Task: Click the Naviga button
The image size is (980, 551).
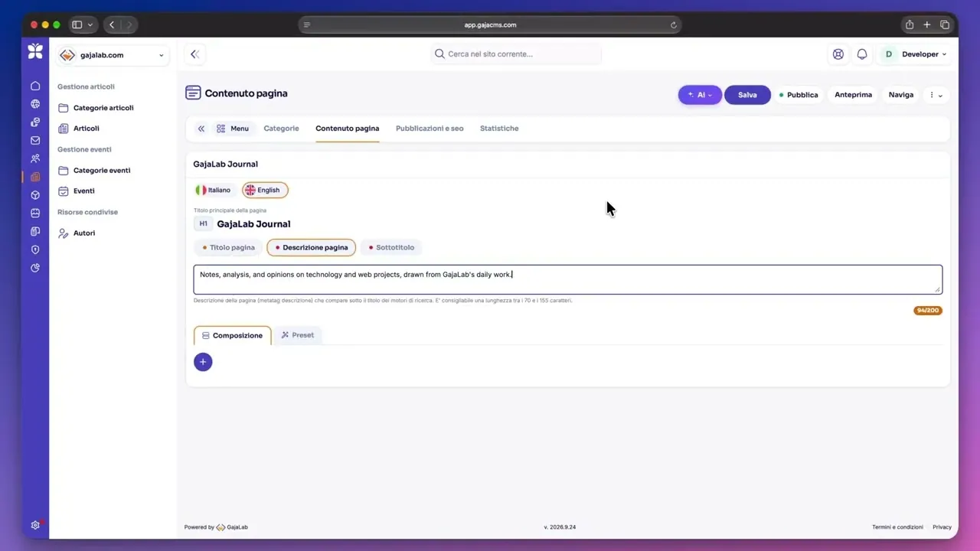Action: pyautogui.click(x=901, y=95)
